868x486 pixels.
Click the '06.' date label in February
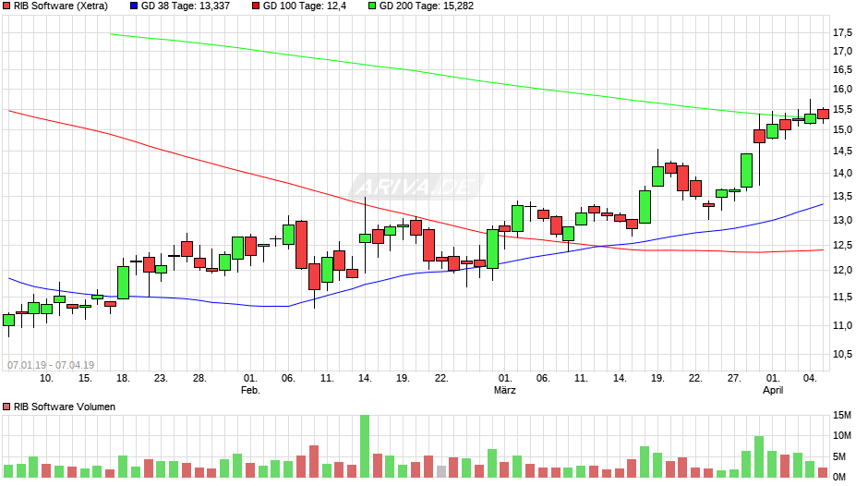click(x=288, y=378)
